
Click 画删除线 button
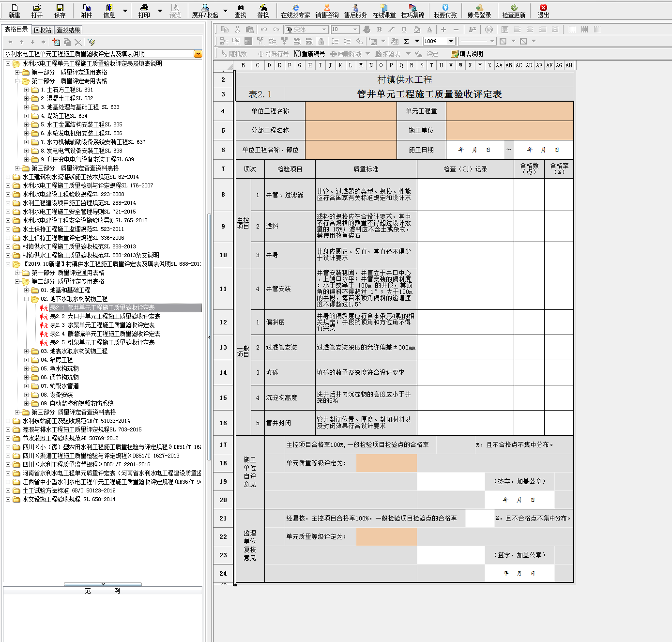point(346,54)
